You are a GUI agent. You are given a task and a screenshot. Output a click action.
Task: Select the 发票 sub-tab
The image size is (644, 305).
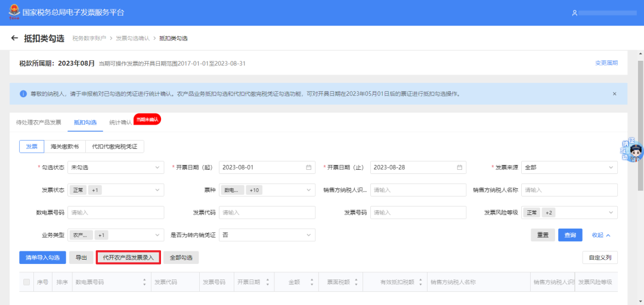pos(32,147)
